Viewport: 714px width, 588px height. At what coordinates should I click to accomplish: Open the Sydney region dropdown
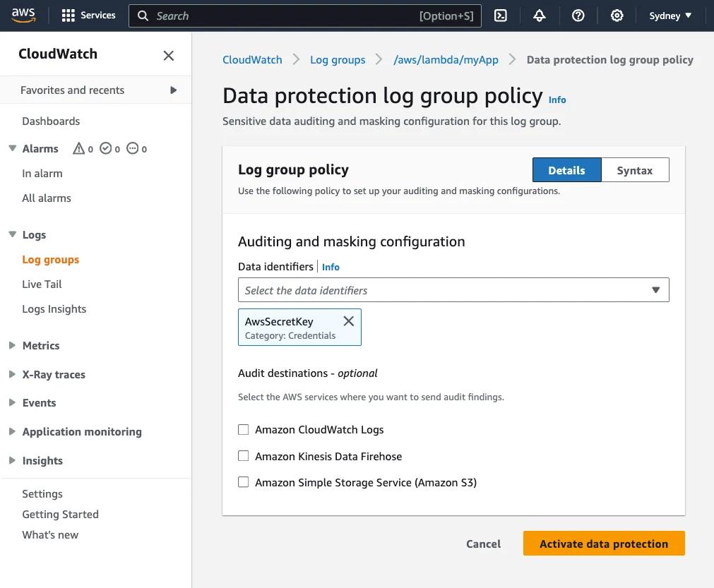669,15
